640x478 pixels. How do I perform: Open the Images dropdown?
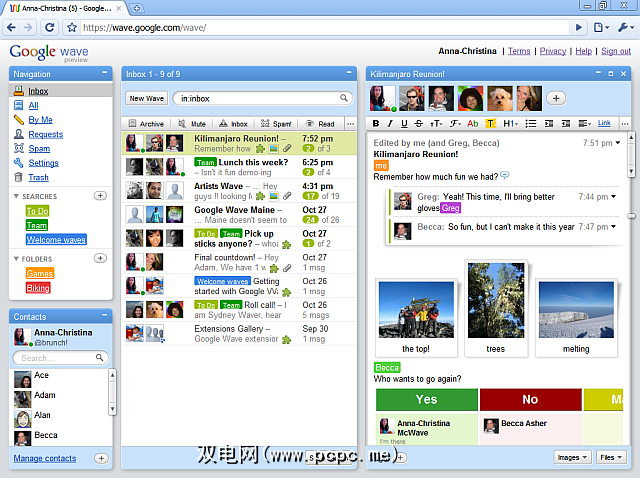[572, 457]
